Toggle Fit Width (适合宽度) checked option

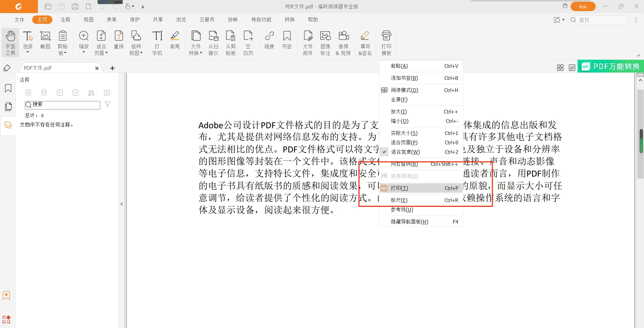tap(405, 152)
